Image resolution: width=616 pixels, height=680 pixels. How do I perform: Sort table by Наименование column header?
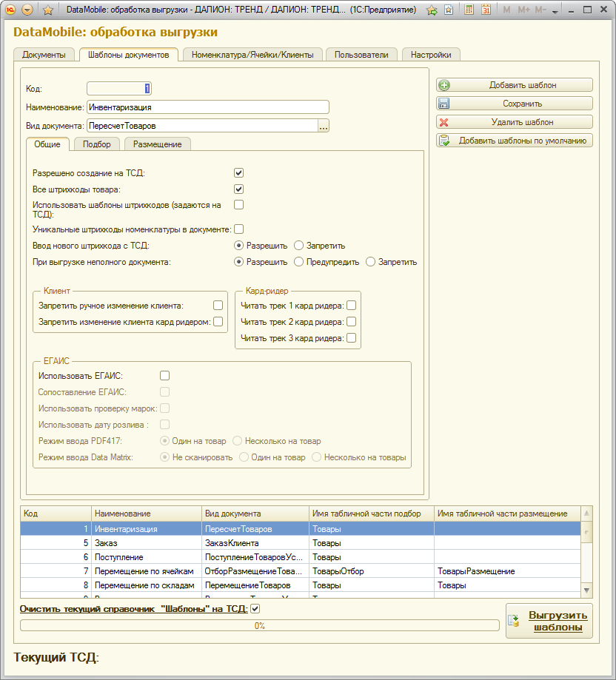[x=147, y=514]
